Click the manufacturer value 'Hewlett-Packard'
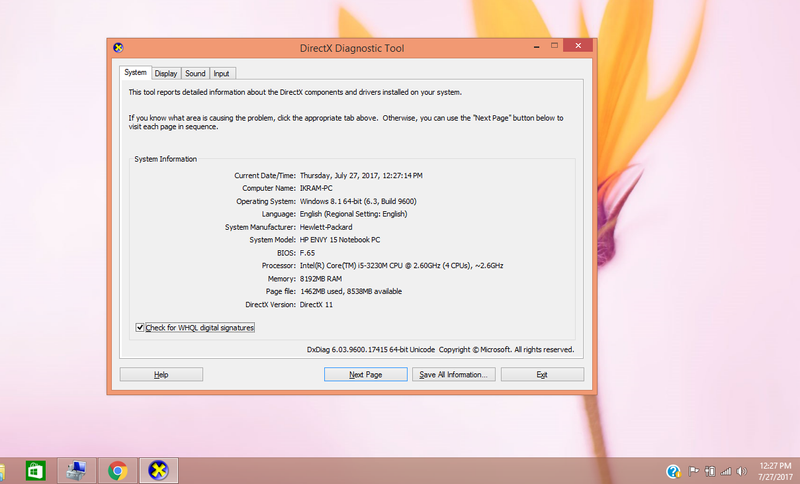Viewport: 800px width, 484px height. pos(326,227)
